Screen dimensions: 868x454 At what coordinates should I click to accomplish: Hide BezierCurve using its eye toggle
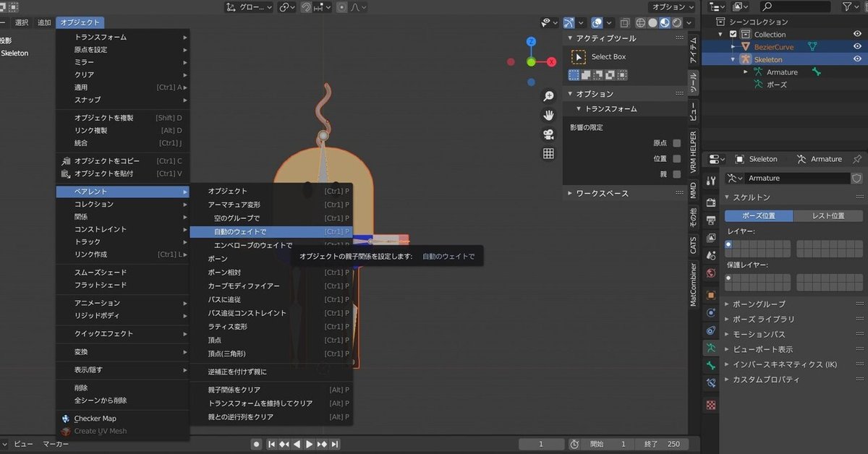(x=857, y=46)
